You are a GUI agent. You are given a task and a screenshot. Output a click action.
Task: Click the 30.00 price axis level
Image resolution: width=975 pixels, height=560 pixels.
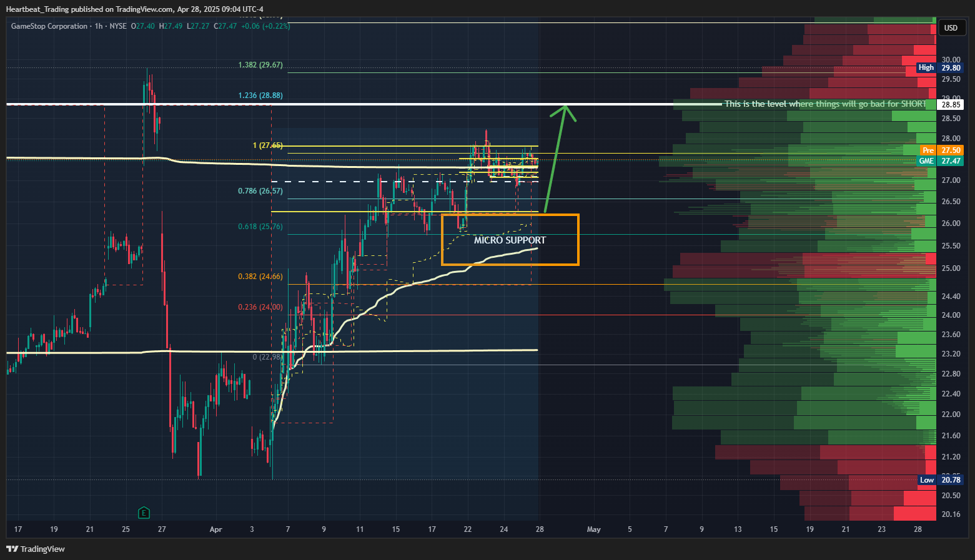click(951, 60)
